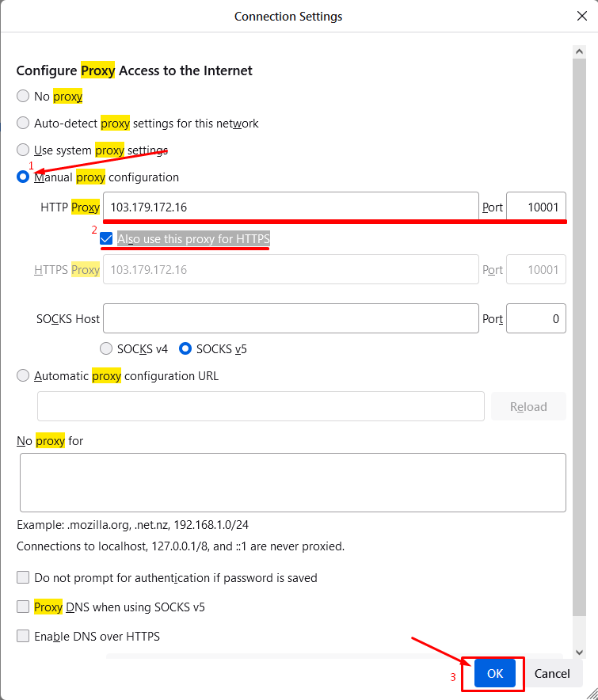
Task: Enable Do not prompt for authentication checkbox
Action: coord(23,578)
